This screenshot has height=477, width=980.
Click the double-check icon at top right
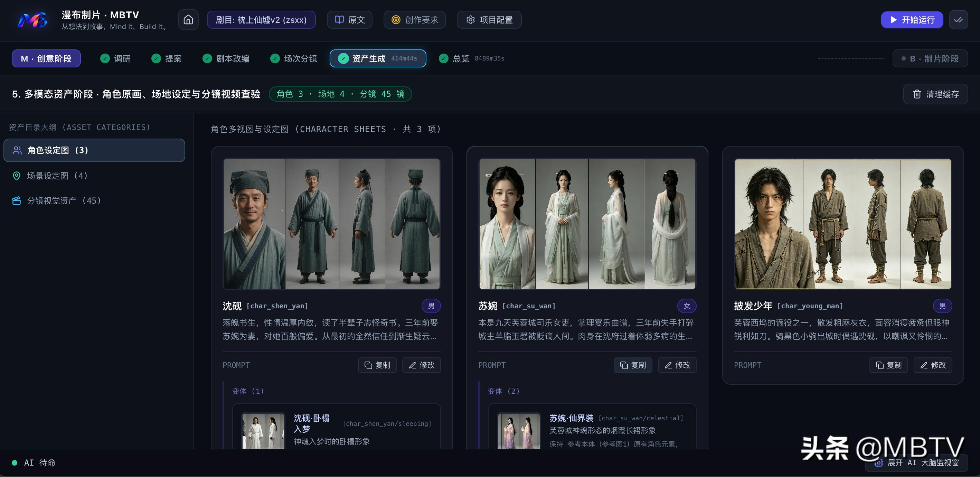click(x=958, y=20)
